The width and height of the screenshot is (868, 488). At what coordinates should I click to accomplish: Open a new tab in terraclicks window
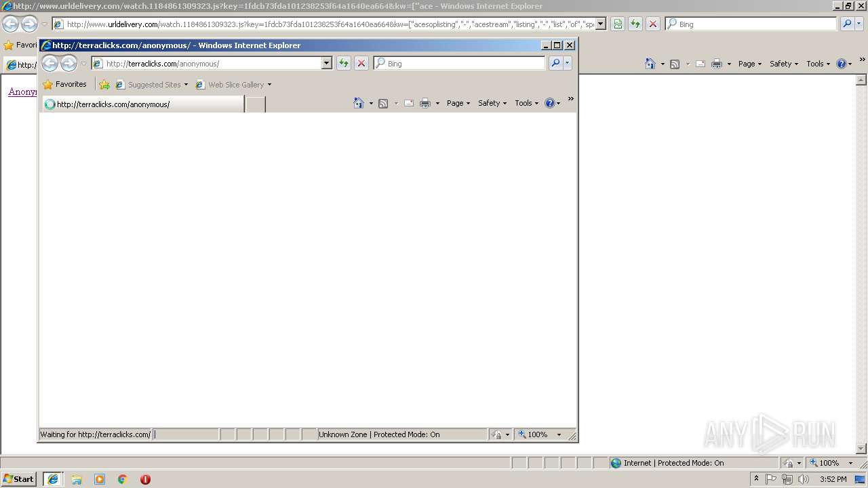pyautogui.click(x=255, y=104)
